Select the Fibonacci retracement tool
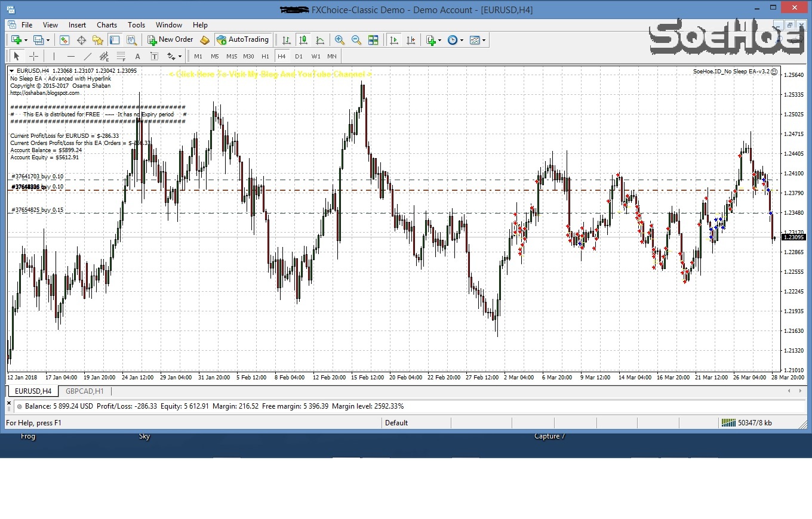Image resolution: width=812 pixels, height=519 pixels. click(121, 56)
